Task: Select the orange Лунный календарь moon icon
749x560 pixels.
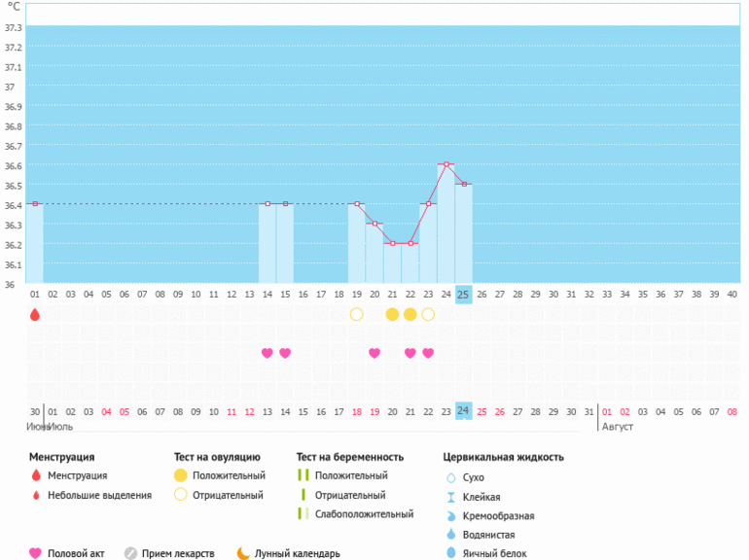Action: [x=243, y=553]
